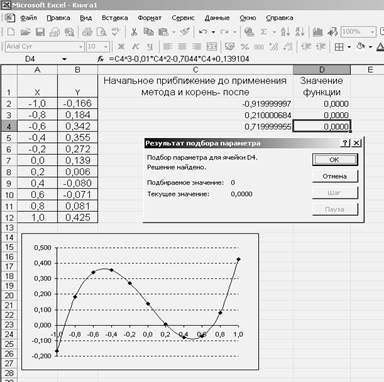Open Print Preview from the toolbar
384x382 pixels.
101,32
